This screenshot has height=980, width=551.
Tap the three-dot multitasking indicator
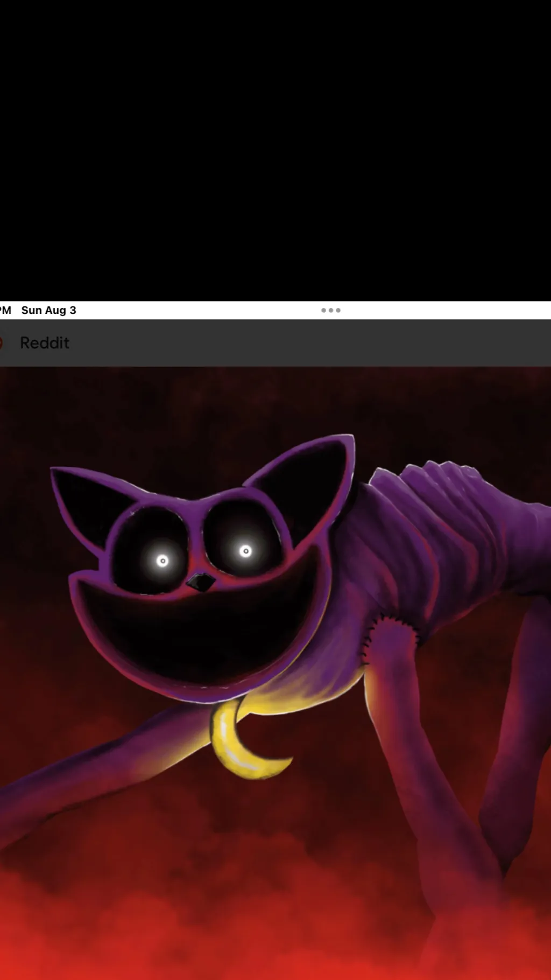point(330,310)
